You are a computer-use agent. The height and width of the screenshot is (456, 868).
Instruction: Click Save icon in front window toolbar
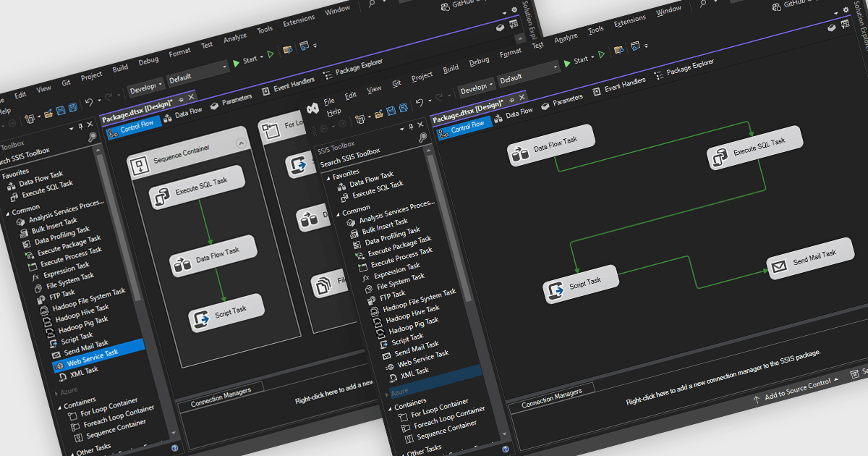point(391,110)
